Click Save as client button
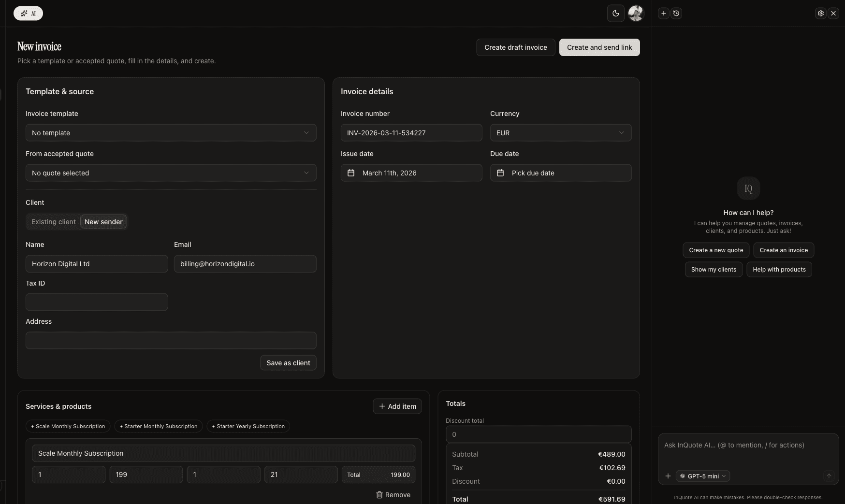Image resolution: width=845 pixels, height=504 pixels. [x=288, y=363]
